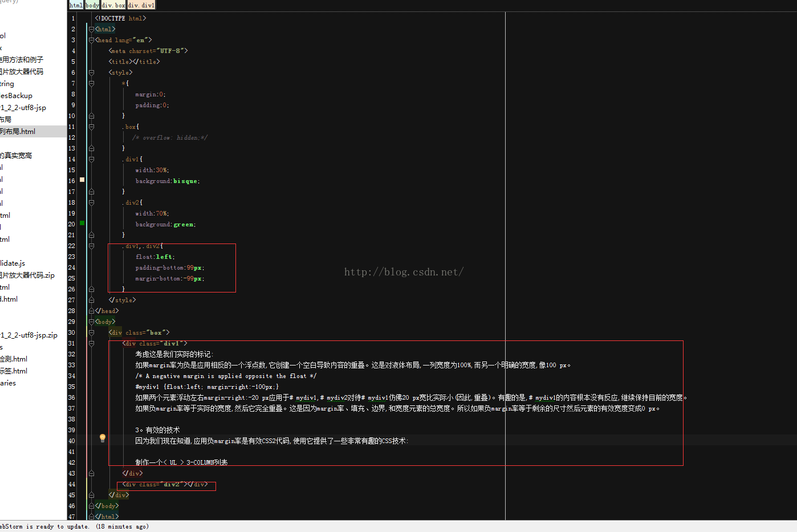The height and width of the screenshot is (532, 797).
Task: Click fold end marker at </div> line 45
Action: coord(91,495)
